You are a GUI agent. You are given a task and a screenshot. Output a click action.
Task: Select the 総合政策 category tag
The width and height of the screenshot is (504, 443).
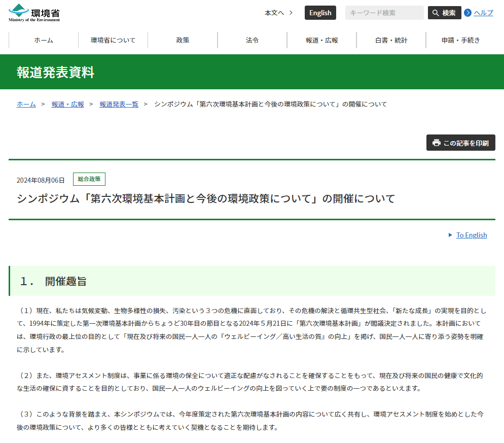pyautogui.click(x=89, y=179)
